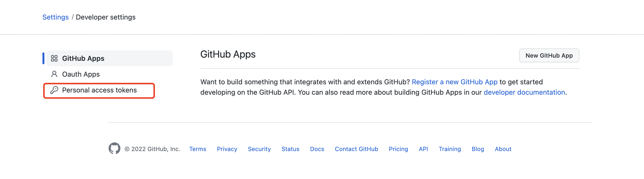The image size is (644, 179).
Task: Click the Personal access tokens key icon
Action: click(54, 90)
